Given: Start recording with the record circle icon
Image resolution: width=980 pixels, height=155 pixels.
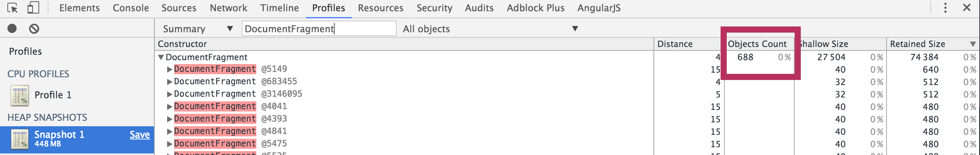Looking at the screenshot, I should (12, 28).
